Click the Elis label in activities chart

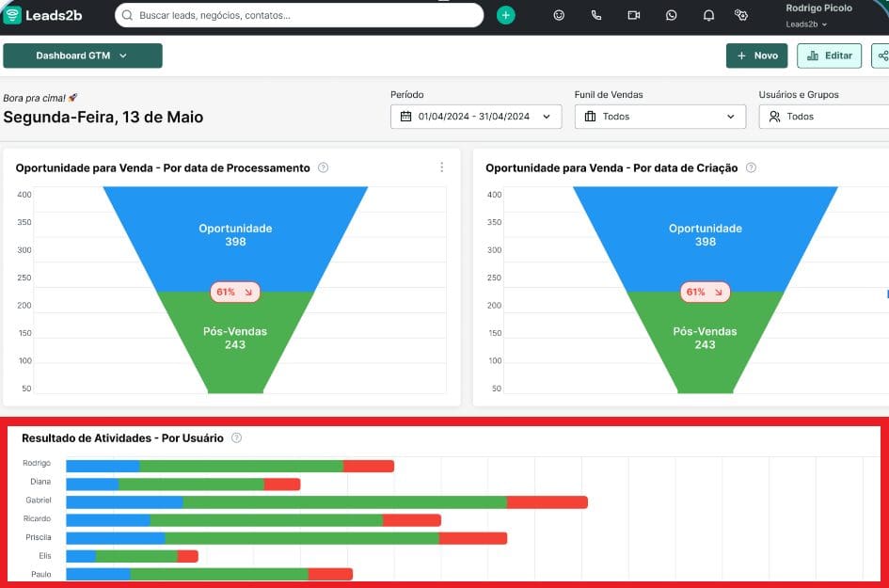[45, 556]
